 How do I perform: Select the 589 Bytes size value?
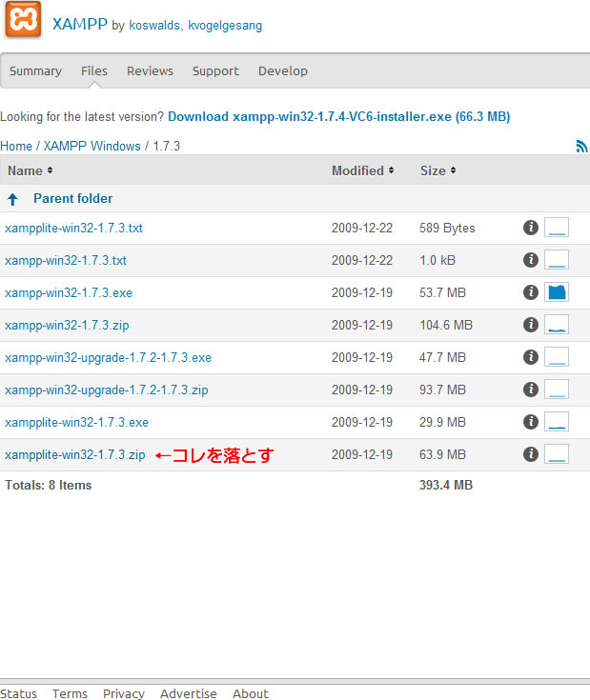(x=447, y=229)
